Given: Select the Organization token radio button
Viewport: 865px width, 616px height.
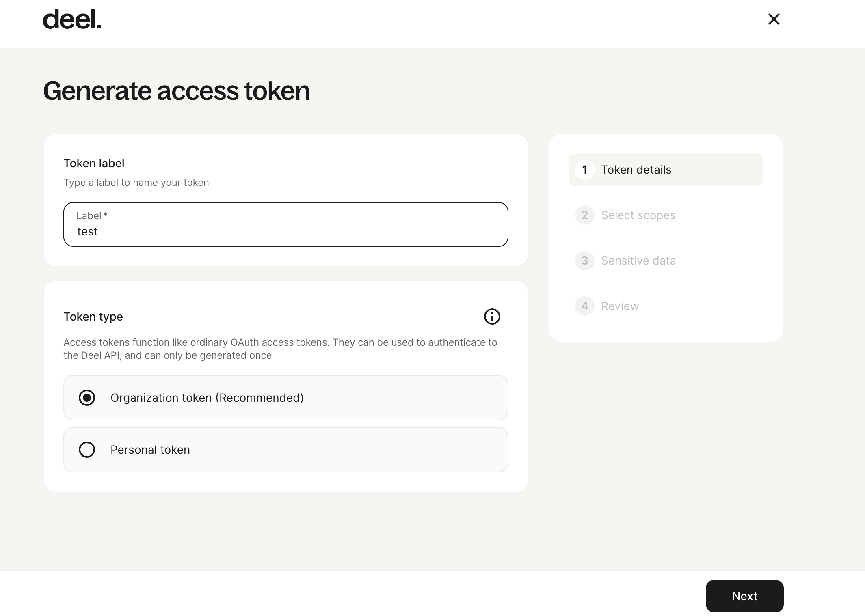Looking at the screenshot, I should click(87, 398).
